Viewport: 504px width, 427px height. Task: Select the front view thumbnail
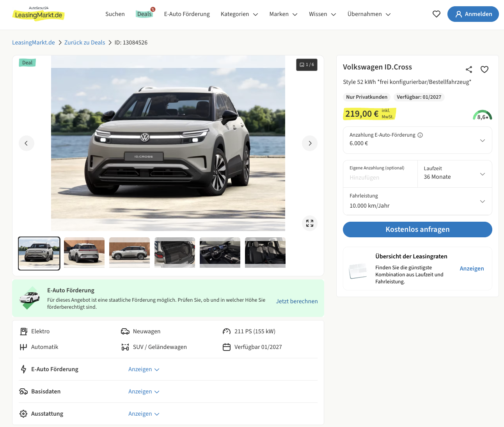pyautogui.click(x=39, y=253)
